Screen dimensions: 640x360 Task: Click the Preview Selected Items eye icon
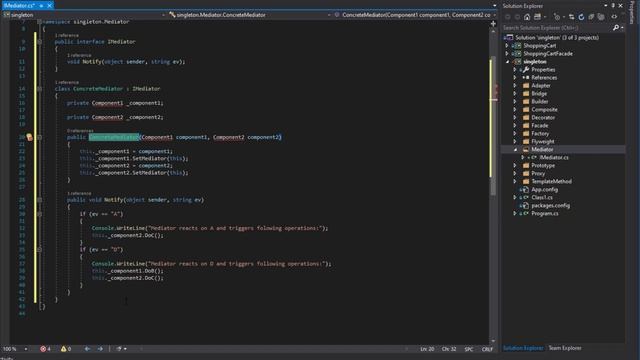(614, 17)
